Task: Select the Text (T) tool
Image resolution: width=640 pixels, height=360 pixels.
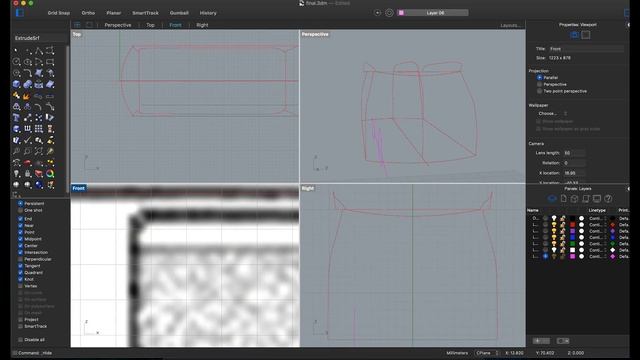Action: pyautogui.click(x=16, y=118)
